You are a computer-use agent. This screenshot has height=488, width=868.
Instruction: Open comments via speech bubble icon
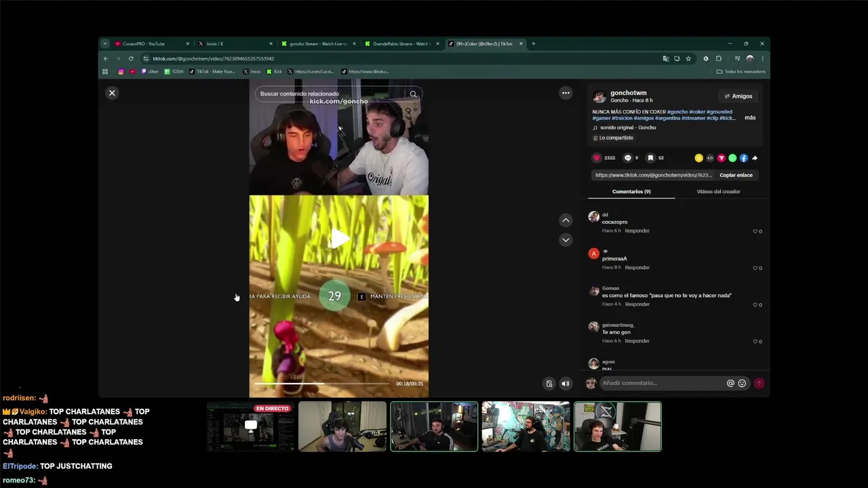click(x=627, y=158)
